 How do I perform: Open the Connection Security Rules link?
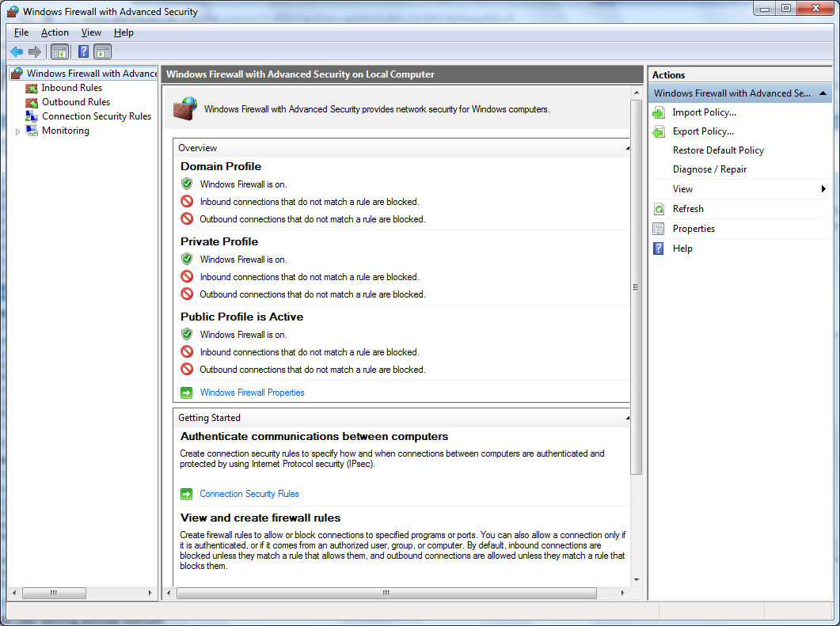pyautogui.click(x=249, y=494)
